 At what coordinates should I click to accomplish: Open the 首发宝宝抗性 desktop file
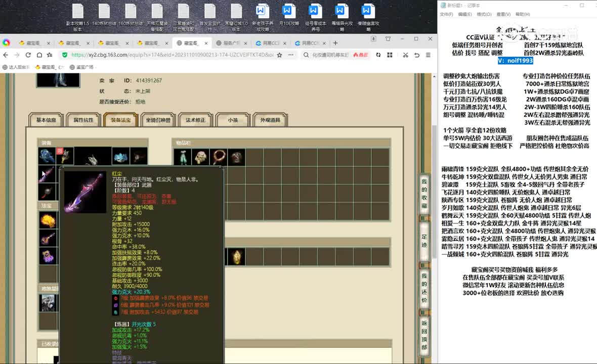210,17
